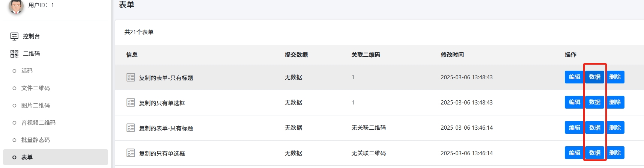Viewport: 644px width, 168px height.
Task: Click form icon in first table row
Action: [x=131, y=77]
